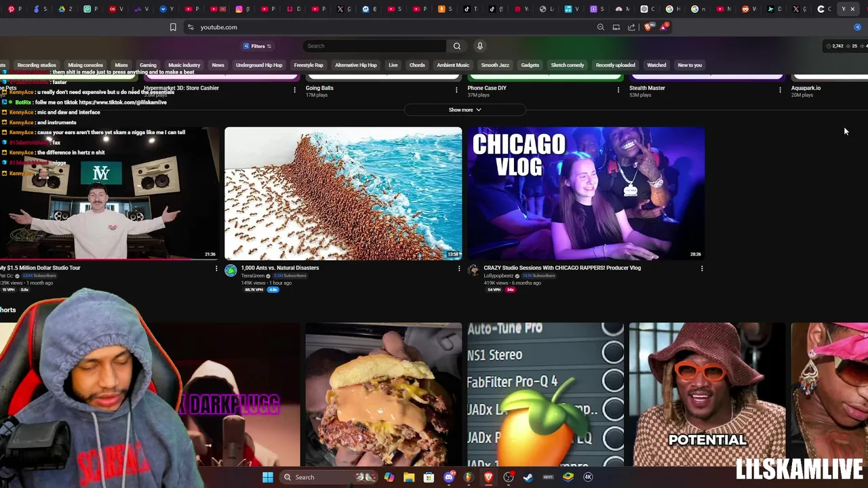This screenshot has width=868, height=488.
Task: Click the TerraGreen channel avatar
Action: pos(231,270)
